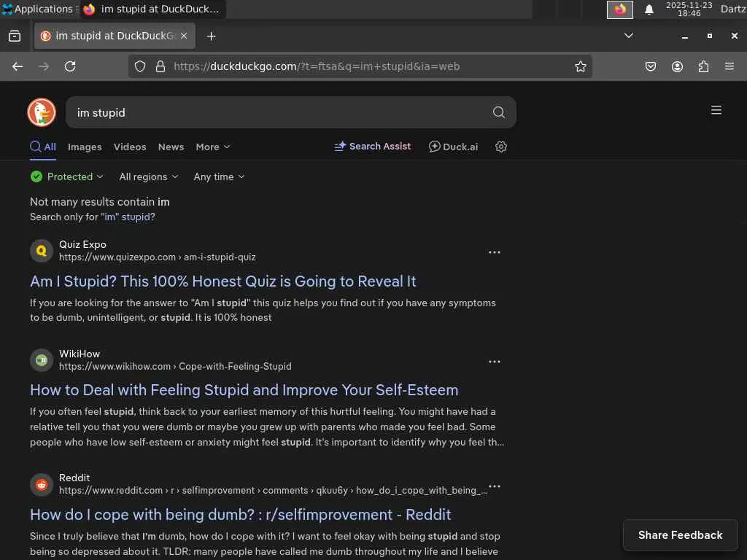Screen dimensions: 747x560
Task: Click Share Feedback button
Action: tap(680, 535)
